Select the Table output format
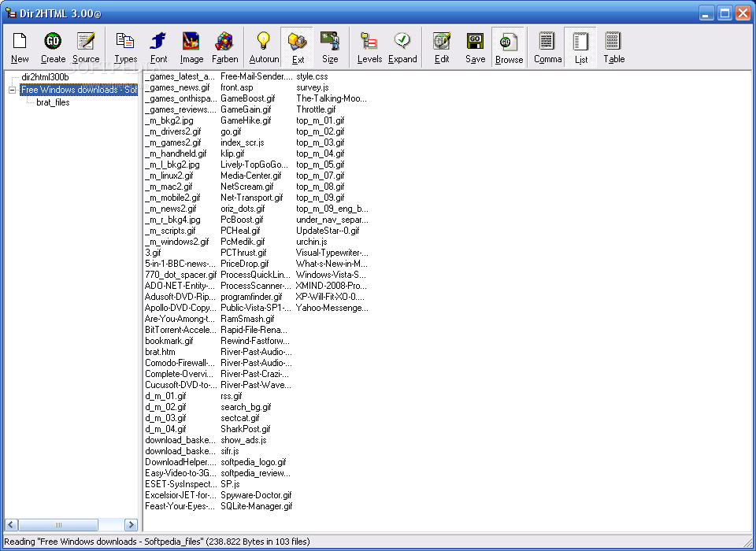This screenshot has height=551, width=756. pos(613,47)
